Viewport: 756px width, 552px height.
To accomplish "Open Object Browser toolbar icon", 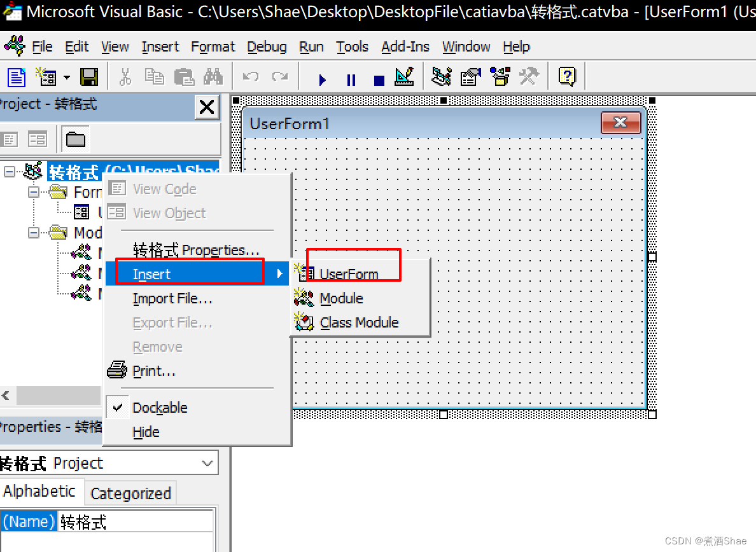I will [x=500, y=77].
